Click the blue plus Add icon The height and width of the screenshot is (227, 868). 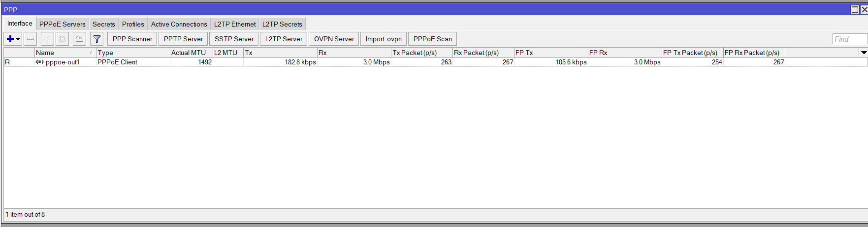(x=10, y=39)
